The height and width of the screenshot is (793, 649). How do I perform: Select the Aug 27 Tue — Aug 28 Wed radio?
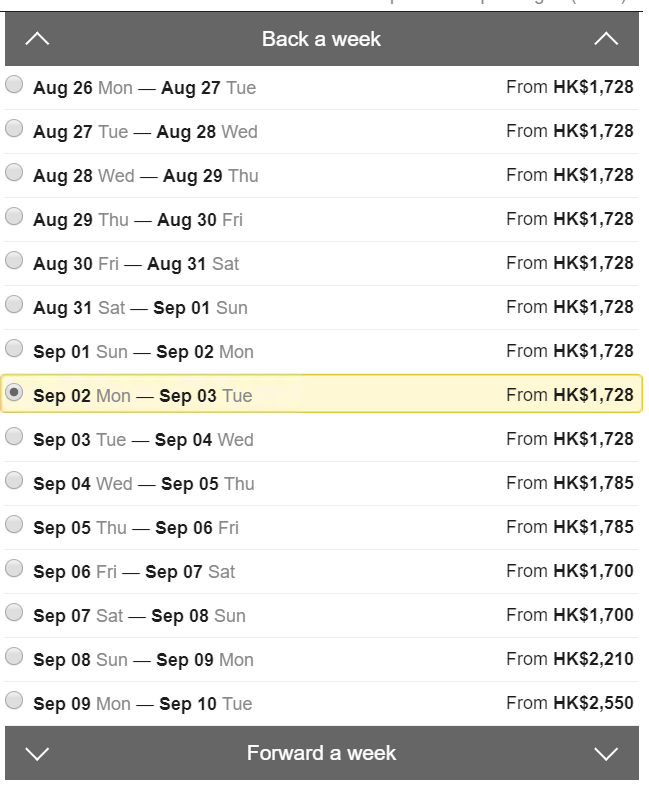tap(14, 128)
